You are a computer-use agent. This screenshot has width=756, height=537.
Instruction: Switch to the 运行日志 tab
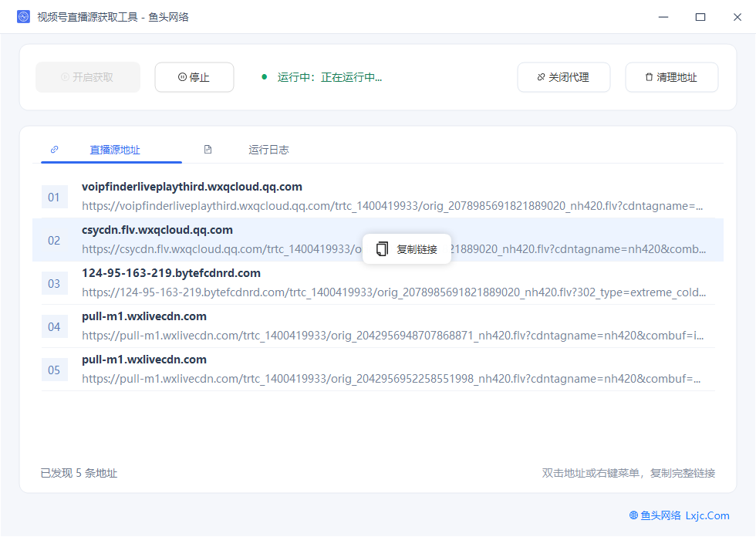pos(268,150)
